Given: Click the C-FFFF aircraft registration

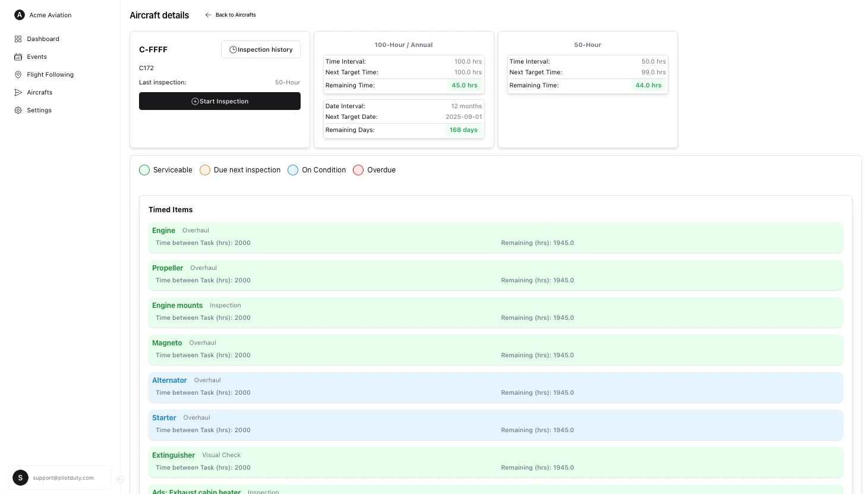Looking at the screenshot, I should click(153, 50).
